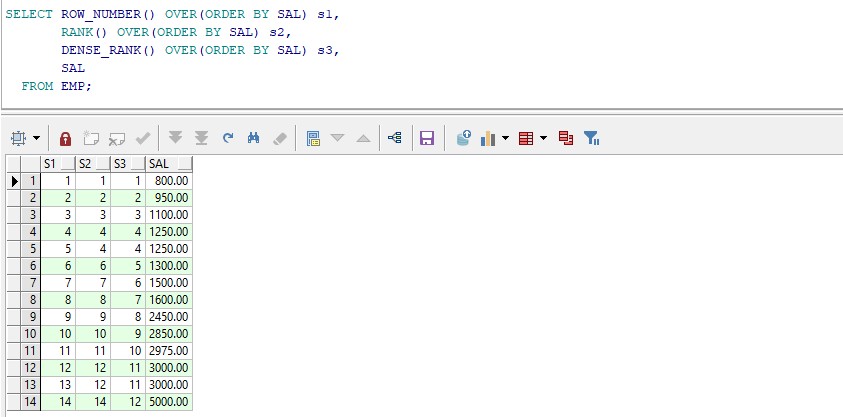Click the standalone SAL line in the SQL query
Viewport: 843px width, 417px height.
point(73,68)
